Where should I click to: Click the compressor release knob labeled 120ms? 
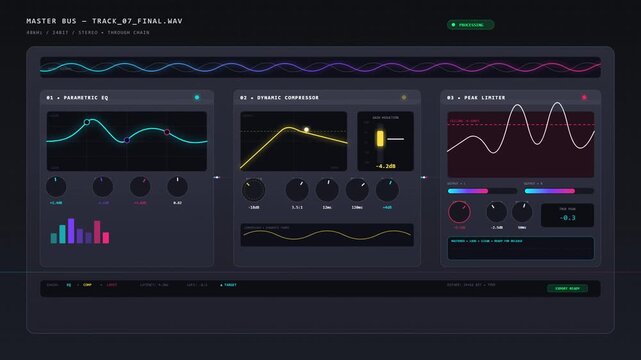click(357, 190)
